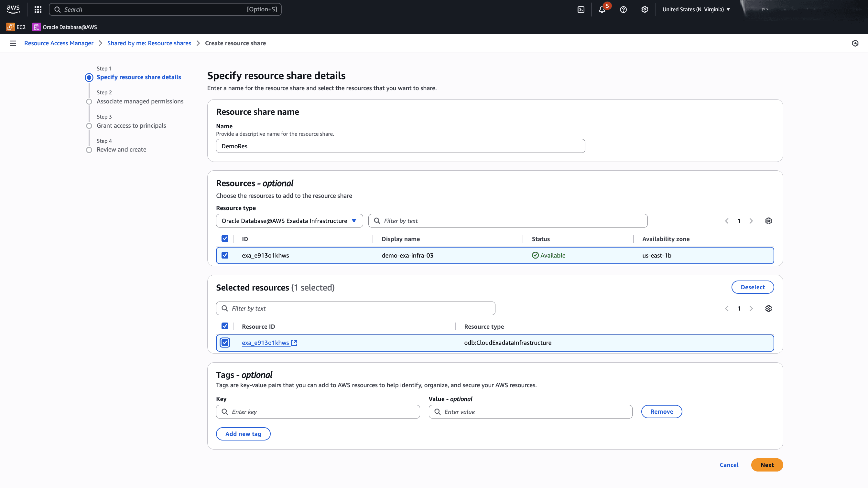Open selected resources preferences gear
This screenshot has width=868, height=488.
[x=769, y=309]
